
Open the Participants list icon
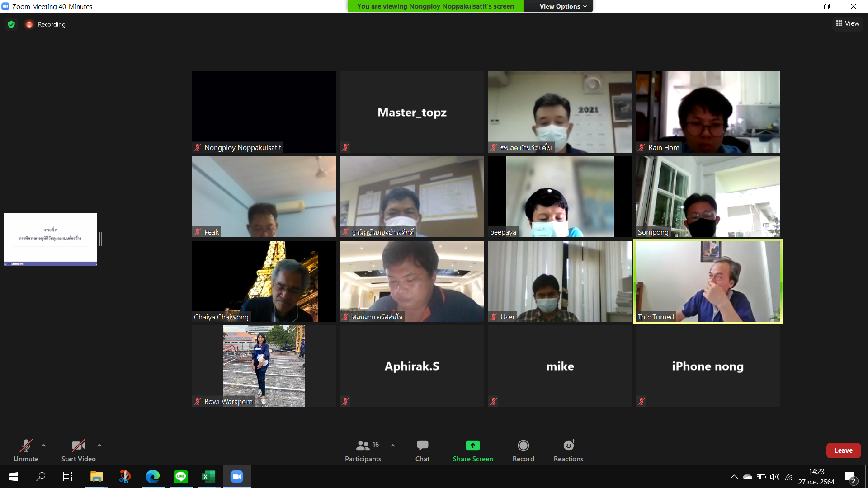(363, 446)
